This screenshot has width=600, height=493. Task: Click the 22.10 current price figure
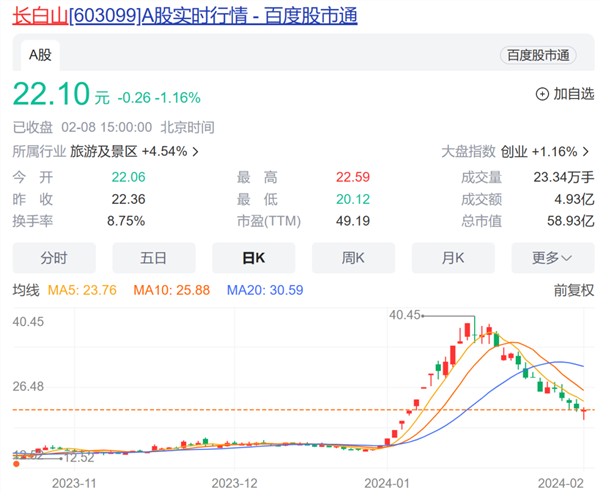click(50, 95)
